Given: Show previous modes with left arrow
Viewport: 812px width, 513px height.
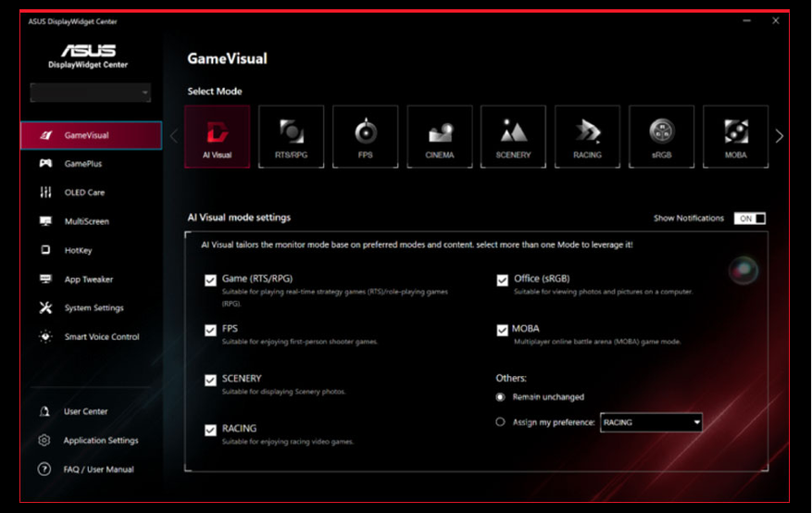Looking at the screenshot, I should coord(174,136).
